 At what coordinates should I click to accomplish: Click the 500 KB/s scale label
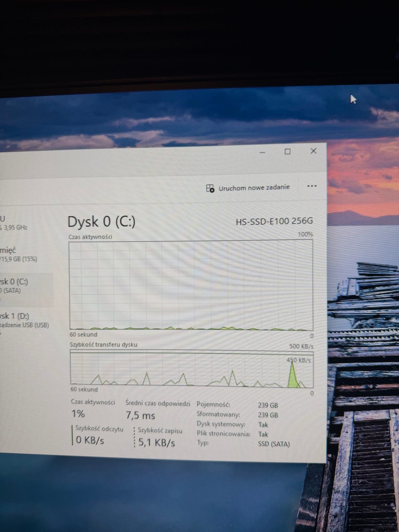(x=301, y=346)
